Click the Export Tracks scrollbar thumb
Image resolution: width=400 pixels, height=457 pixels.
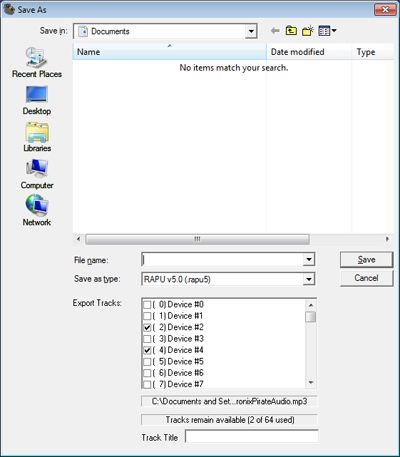tap(311, 317)
